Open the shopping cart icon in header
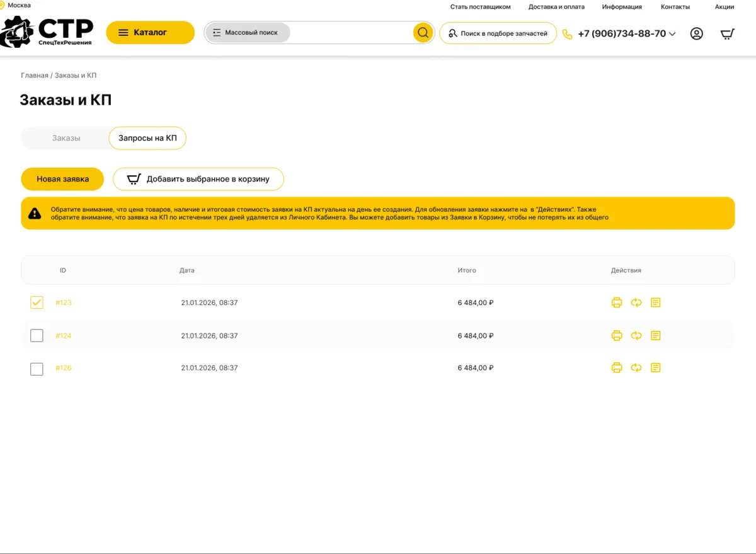The height and width of the screenshot is (554, 756). click(728, 33)
